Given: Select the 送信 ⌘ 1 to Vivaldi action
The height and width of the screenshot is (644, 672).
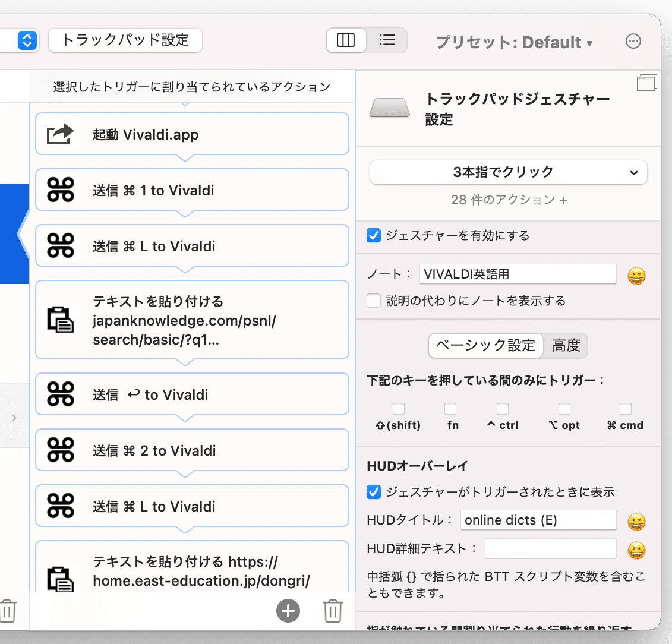Looking at the screenshot, I should pos(192,190).
